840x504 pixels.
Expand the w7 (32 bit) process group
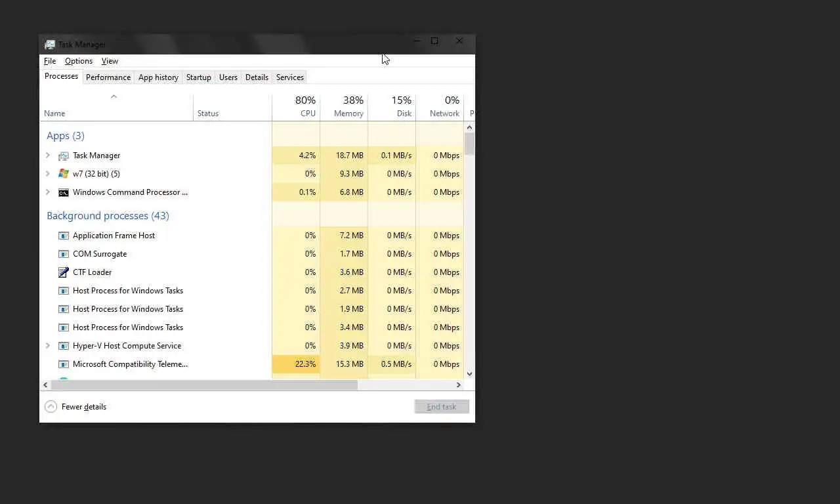click(x=48, y=174)
